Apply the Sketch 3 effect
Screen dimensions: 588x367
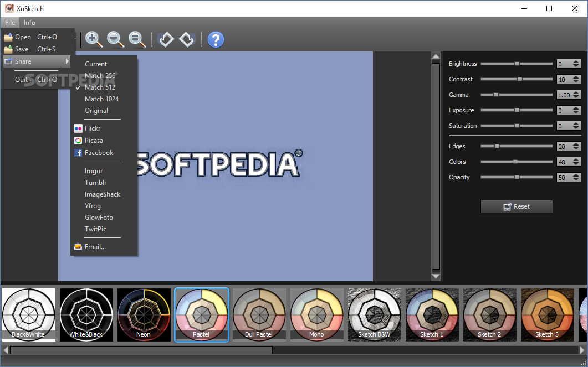coord(548,314)
